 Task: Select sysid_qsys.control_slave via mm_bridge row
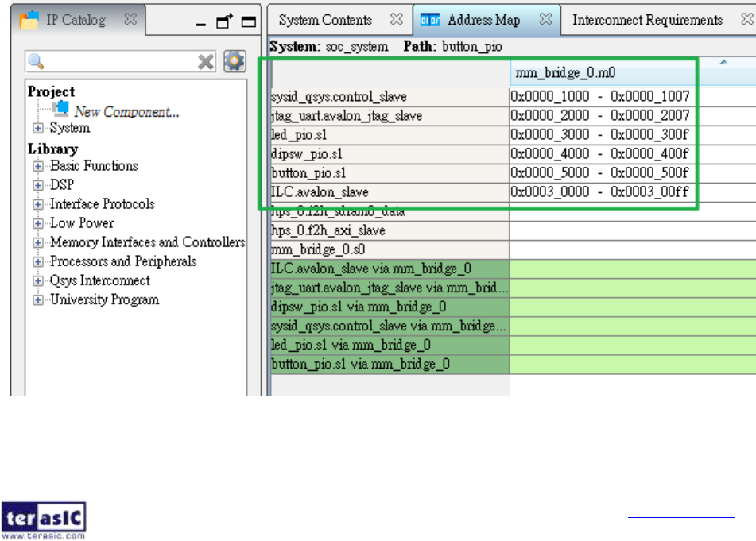point(390,327)
